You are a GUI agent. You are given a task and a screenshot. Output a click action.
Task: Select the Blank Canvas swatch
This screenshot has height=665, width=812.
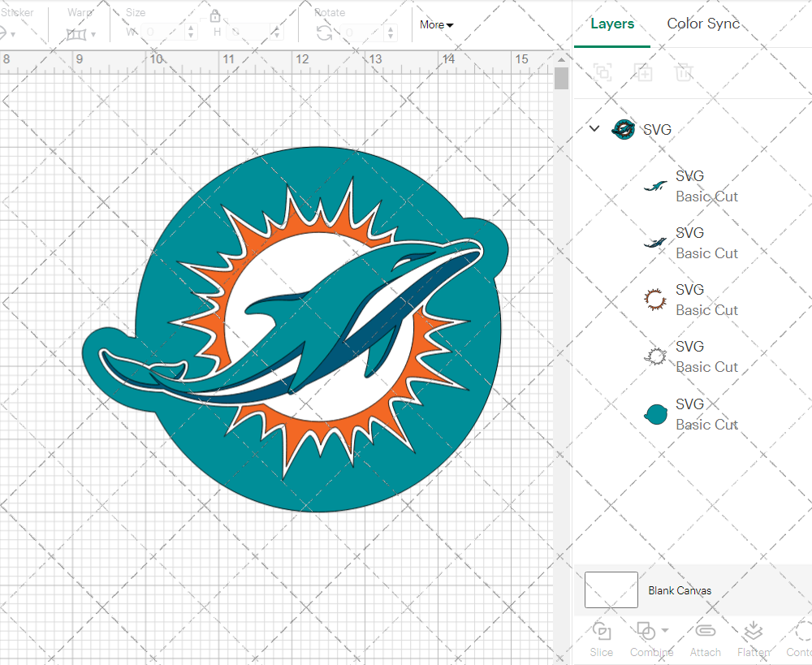611,590
